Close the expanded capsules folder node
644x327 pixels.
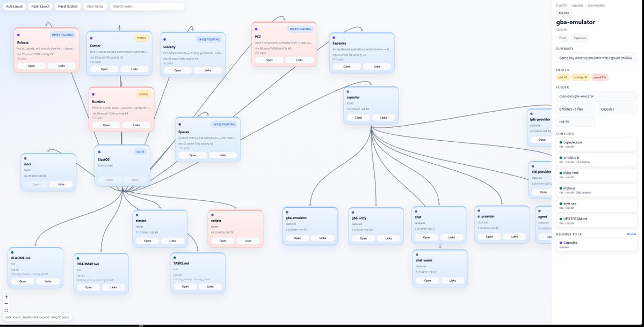click(x=358, y=118)
